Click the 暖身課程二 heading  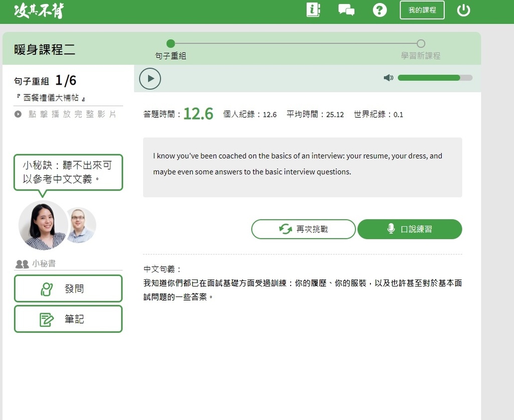coord(45,50)
